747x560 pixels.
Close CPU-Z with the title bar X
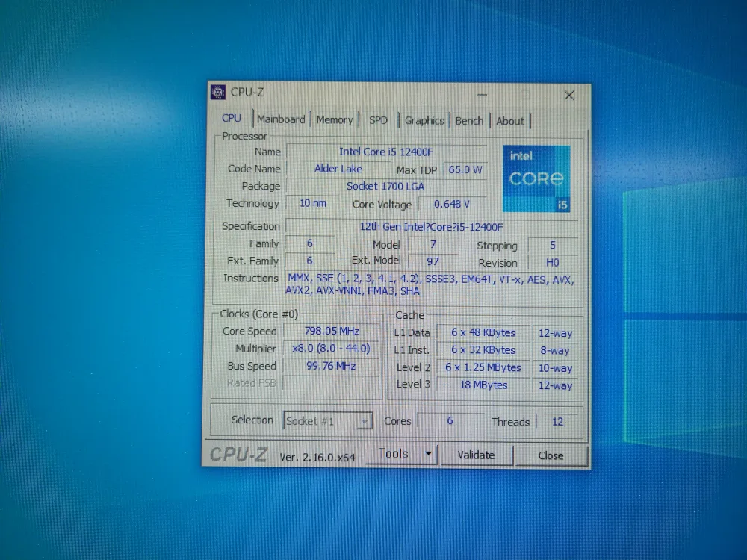click(x=568, y=96)
